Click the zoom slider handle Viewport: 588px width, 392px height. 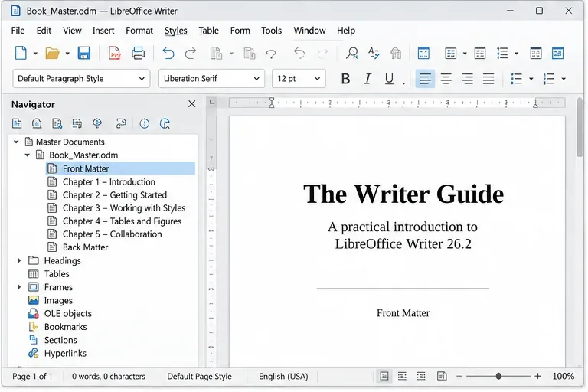pyautogui.click(x=498, y=376)
